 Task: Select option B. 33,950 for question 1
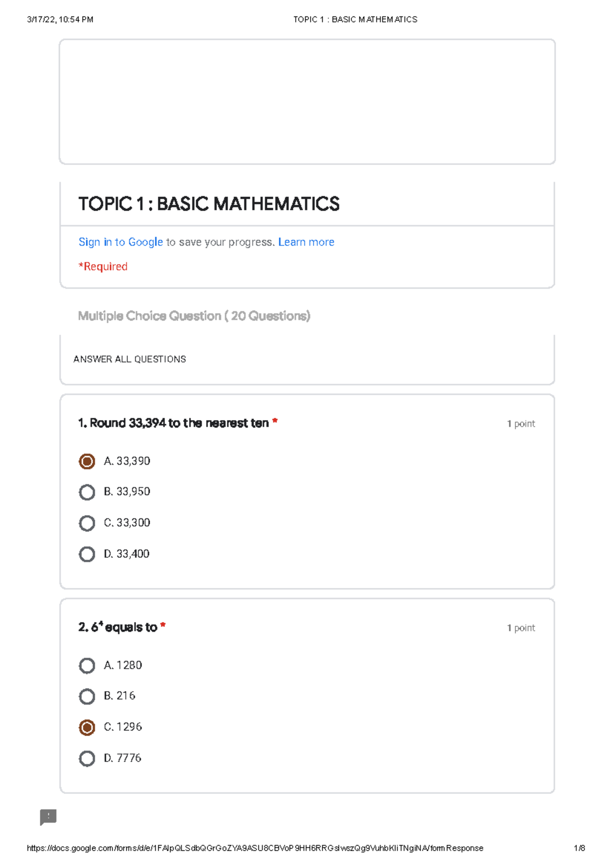coord(87,492)
